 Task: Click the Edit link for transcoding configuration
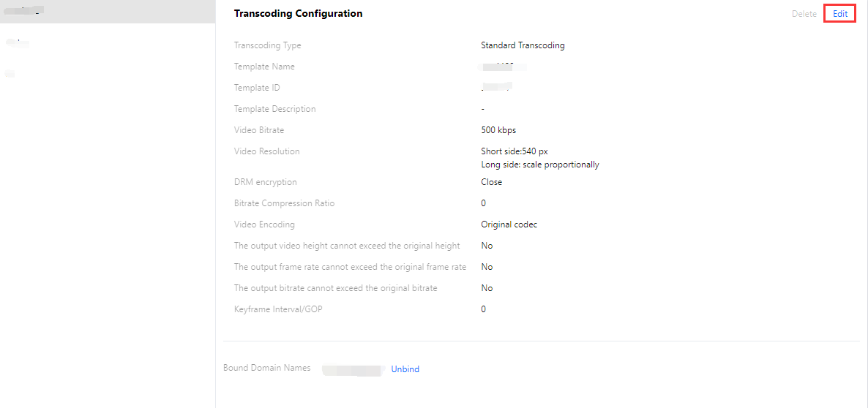point(839,14)
